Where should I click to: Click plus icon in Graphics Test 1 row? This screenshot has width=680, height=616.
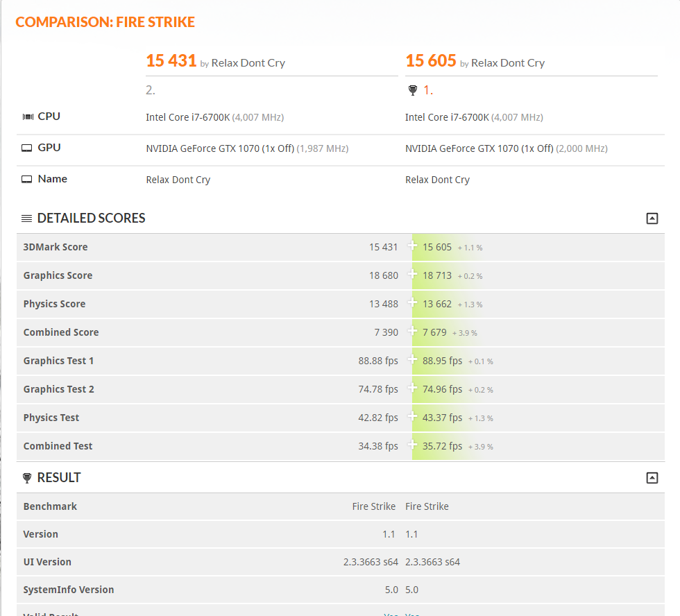(x=412, y=359)
